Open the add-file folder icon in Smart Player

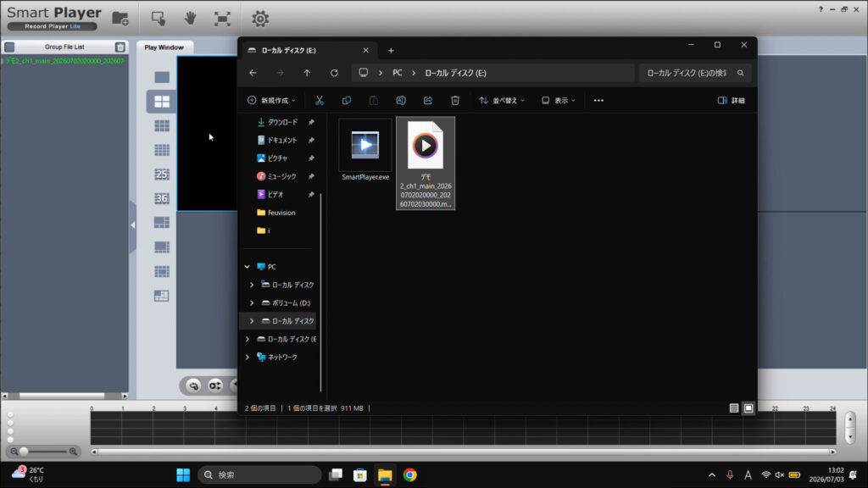(x=120, y=19)
